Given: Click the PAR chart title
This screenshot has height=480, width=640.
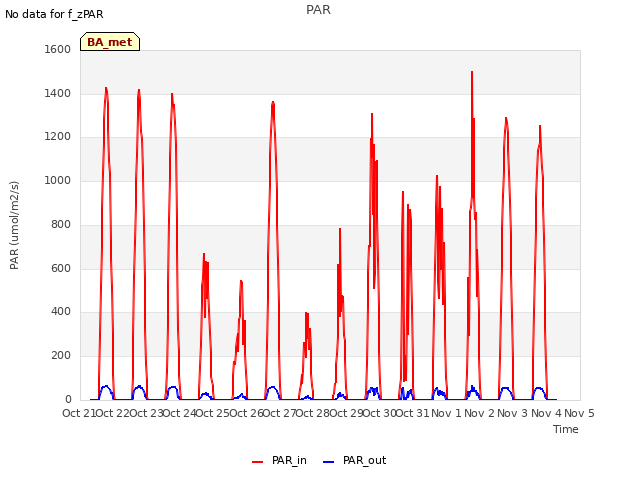Looking at the screenshot, I should 318,10.
